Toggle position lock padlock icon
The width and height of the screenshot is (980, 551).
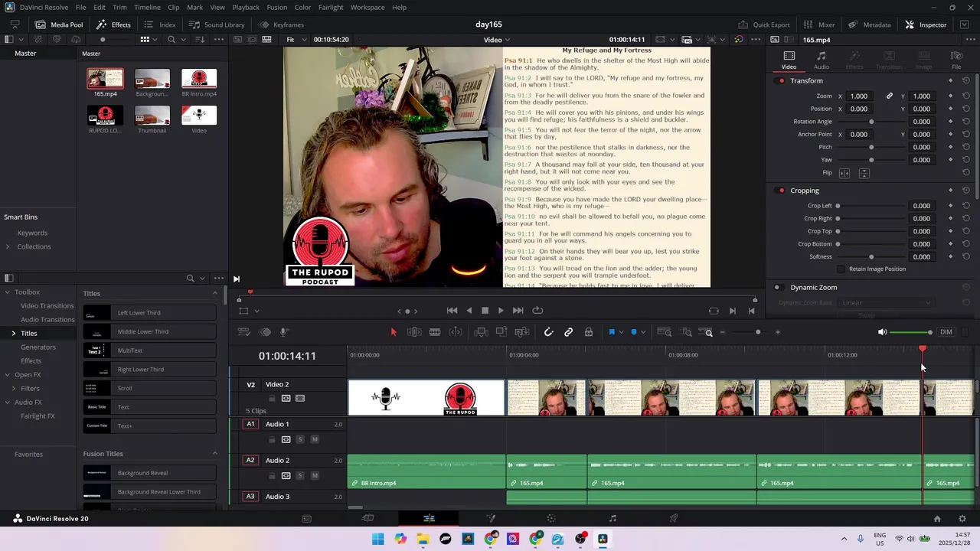(589, 332)
